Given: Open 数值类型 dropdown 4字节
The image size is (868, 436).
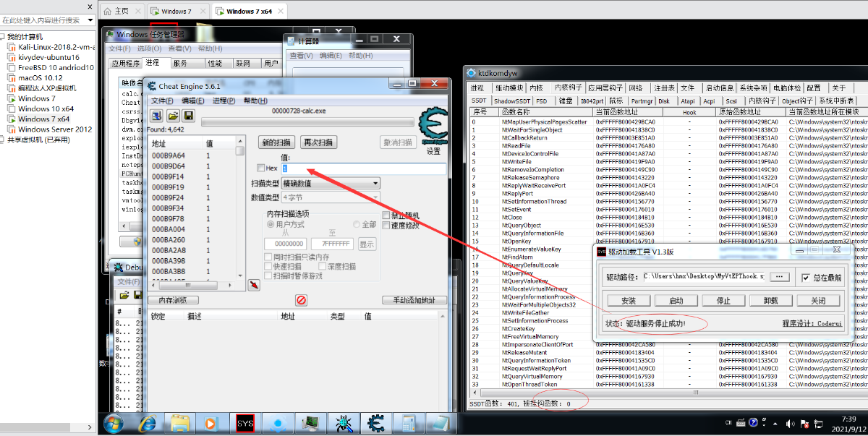Looking at the screenshot, I should [x=331, y=197].
